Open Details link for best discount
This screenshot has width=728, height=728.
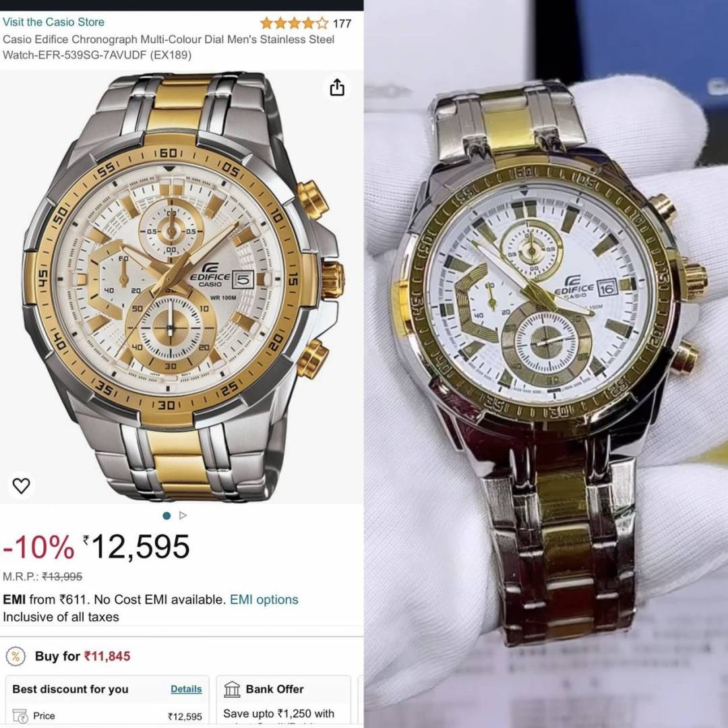(x=186, y=689)
